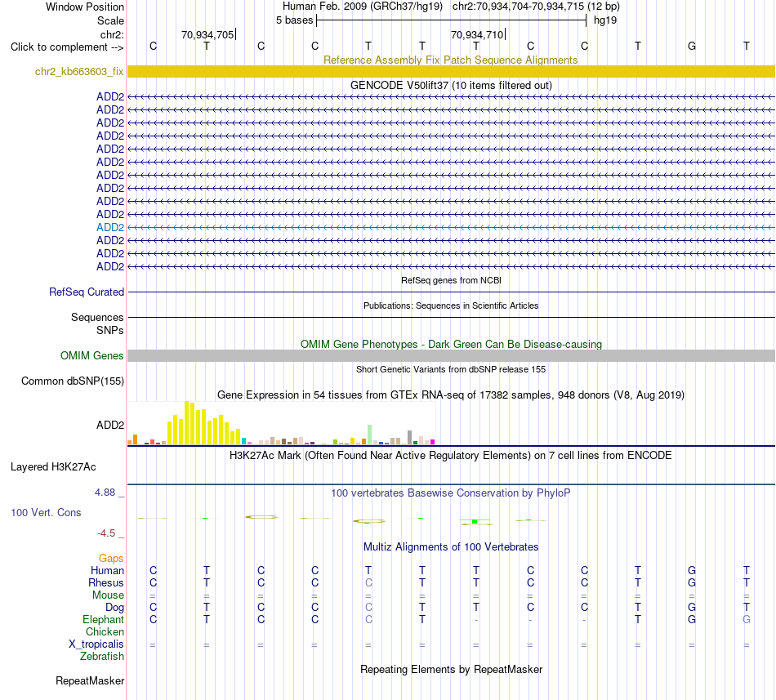Open the Reference Assembly Fix Patch Sequence Alignments title
776x700 pixels.
click(x=450, y=60)
